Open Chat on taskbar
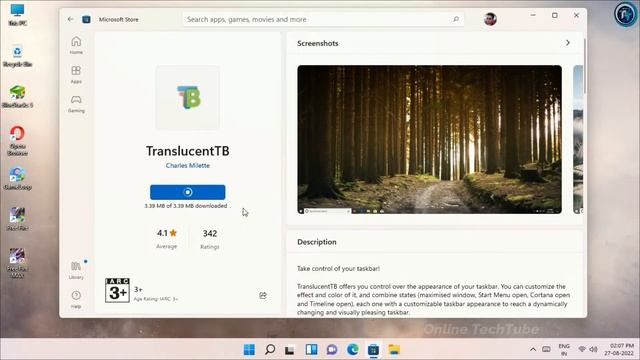640x360 pixels. click(x=332, y=349)
